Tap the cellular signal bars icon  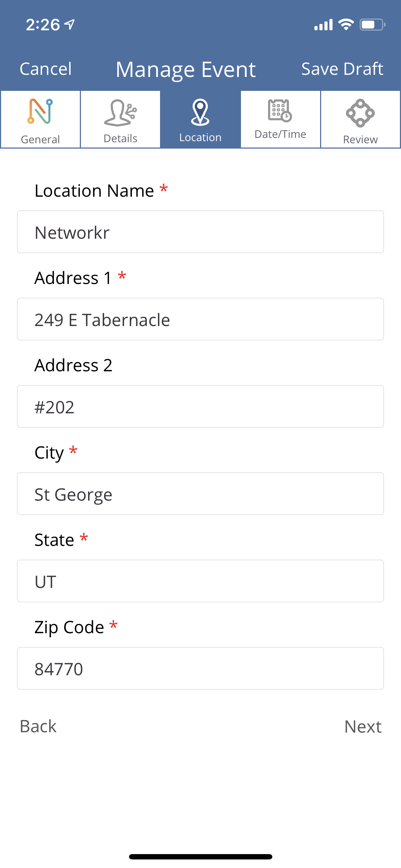(323, 25)
